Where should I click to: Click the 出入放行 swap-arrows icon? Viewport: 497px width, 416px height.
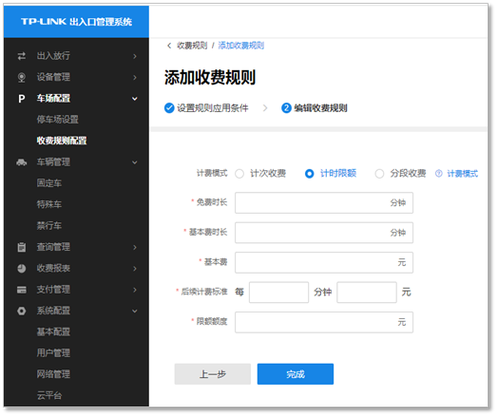[x=22, y=56]
